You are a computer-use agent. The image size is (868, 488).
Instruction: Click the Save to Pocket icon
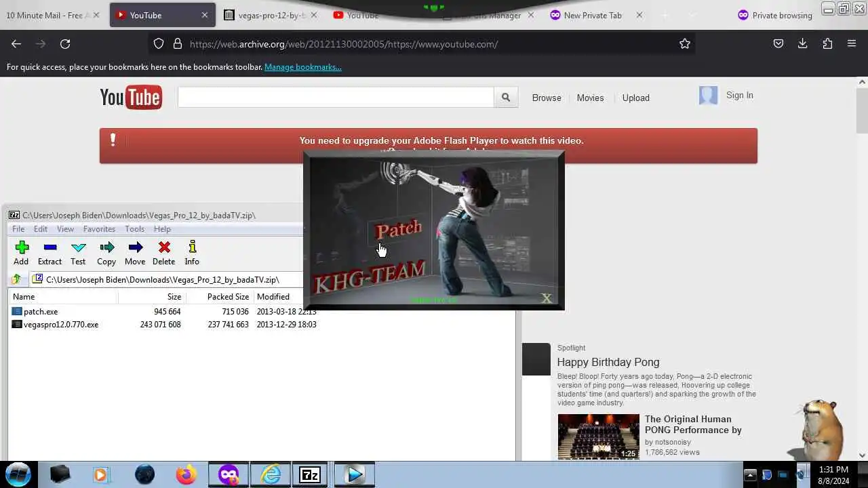point(778,44)
